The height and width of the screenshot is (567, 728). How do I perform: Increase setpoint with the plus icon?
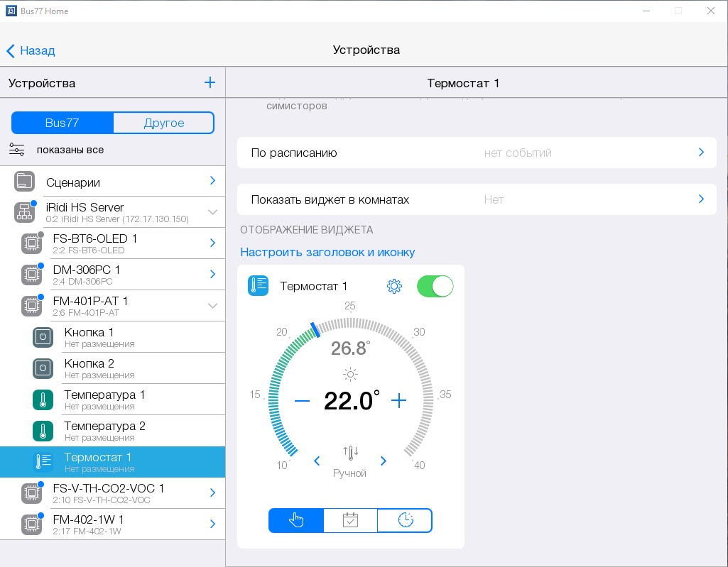(399, 401)
